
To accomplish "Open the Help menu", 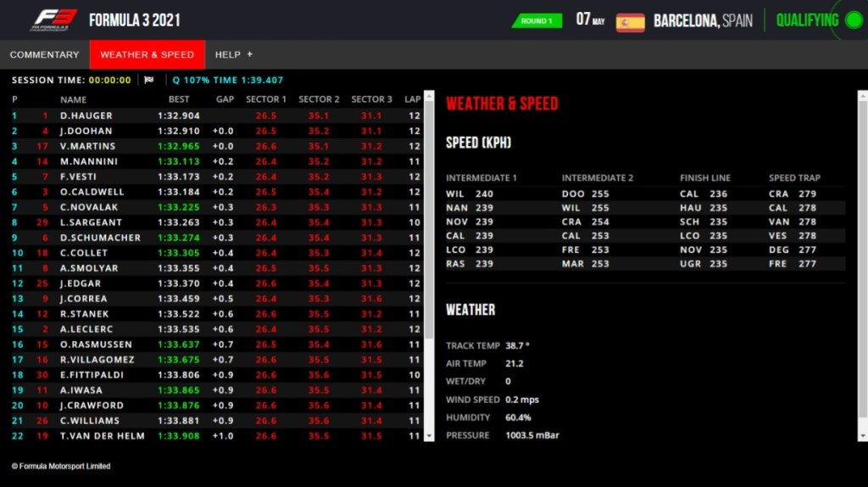I will [228, 54].
